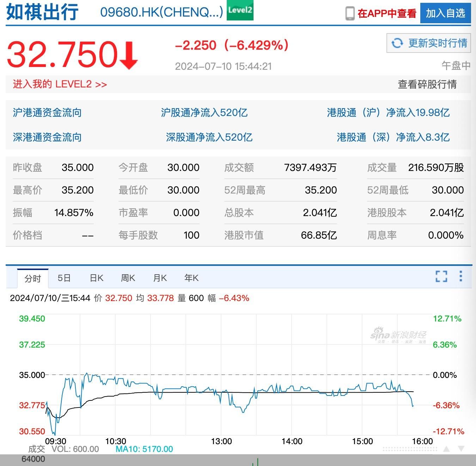This screenshot has width=476, height=466.
Task: Click the 10:30 time axis label
Action: [x=116, y=441]
